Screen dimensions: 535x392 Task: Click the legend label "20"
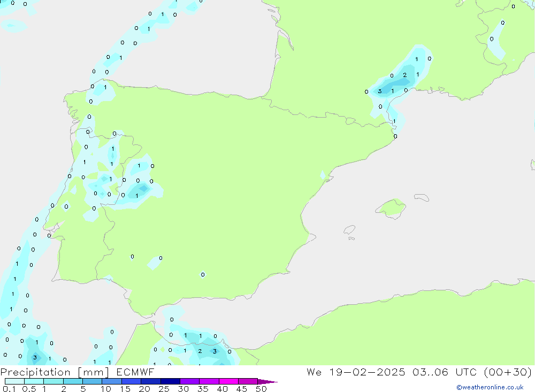[x=144, y=389]
